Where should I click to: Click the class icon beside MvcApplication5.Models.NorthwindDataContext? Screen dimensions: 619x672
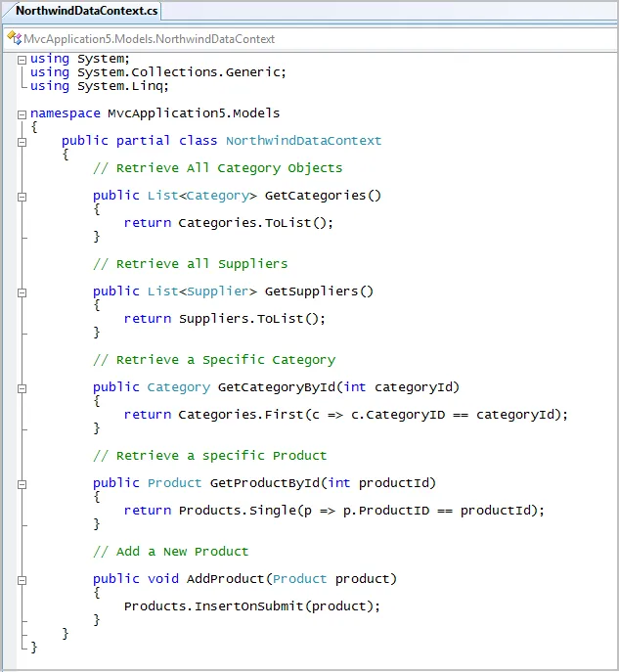coord(14,38)
